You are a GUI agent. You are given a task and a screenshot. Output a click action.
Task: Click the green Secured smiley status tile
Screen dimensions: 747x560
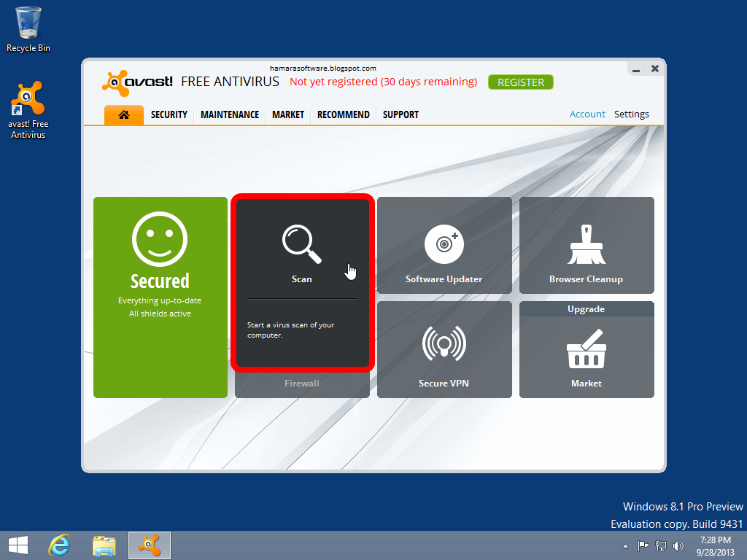160,297
